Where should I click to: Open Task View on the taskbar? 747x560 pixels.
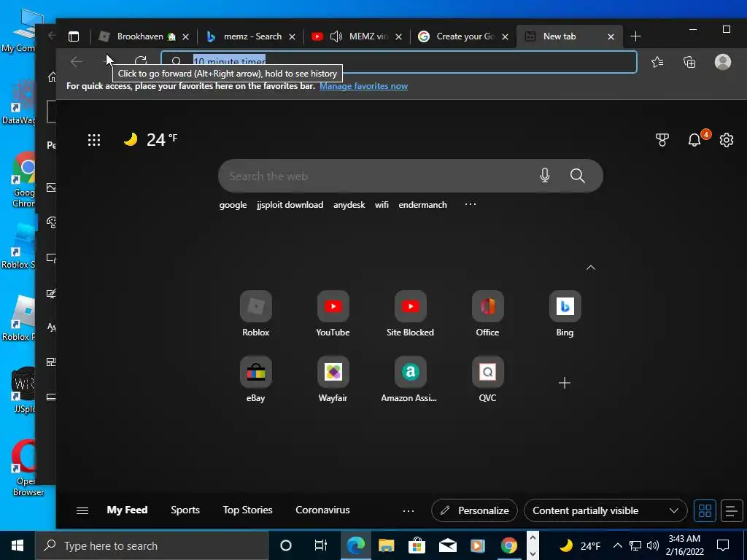coord(321,545)
